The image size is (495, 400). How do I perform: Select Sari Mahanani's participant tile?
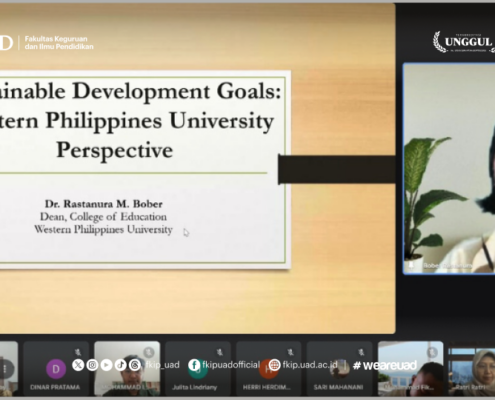coord(339,368)
